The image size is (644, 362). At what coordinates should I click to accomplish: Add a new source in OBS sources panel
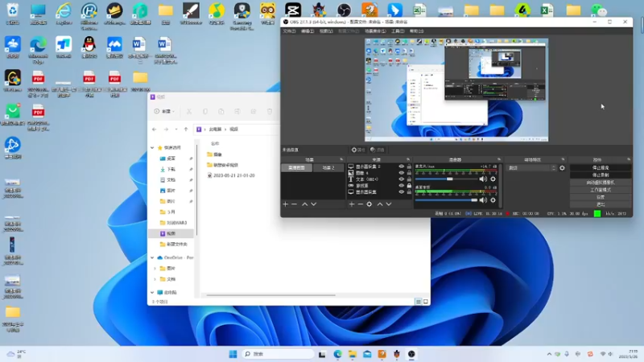pyautogui.click(x=352, y=204)
